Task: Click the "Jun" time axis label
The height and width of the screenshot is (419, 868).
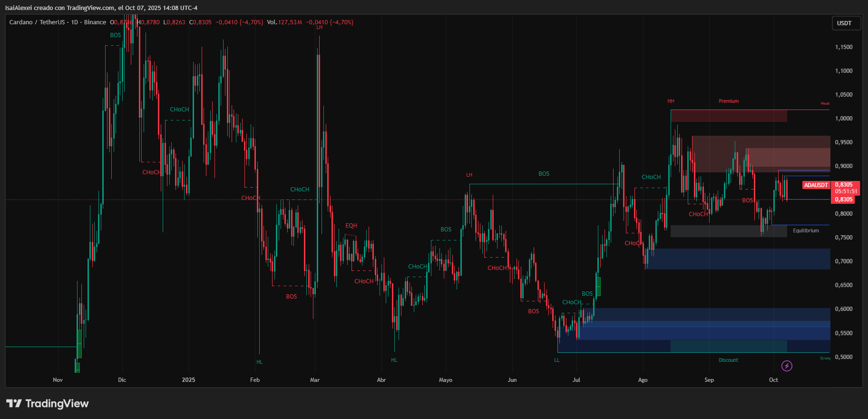Action: 512,380
